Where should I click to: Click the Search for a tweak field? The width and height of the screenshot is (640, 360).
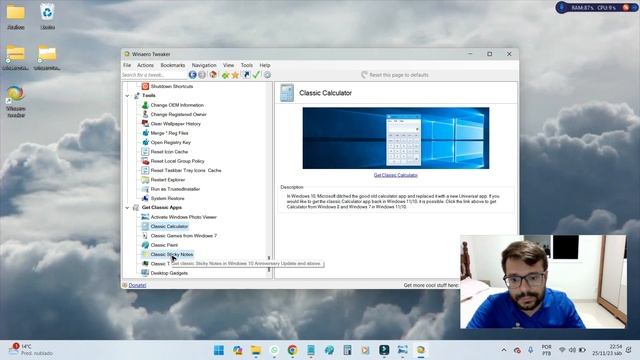pyautogui.click(x=154, y=75)
